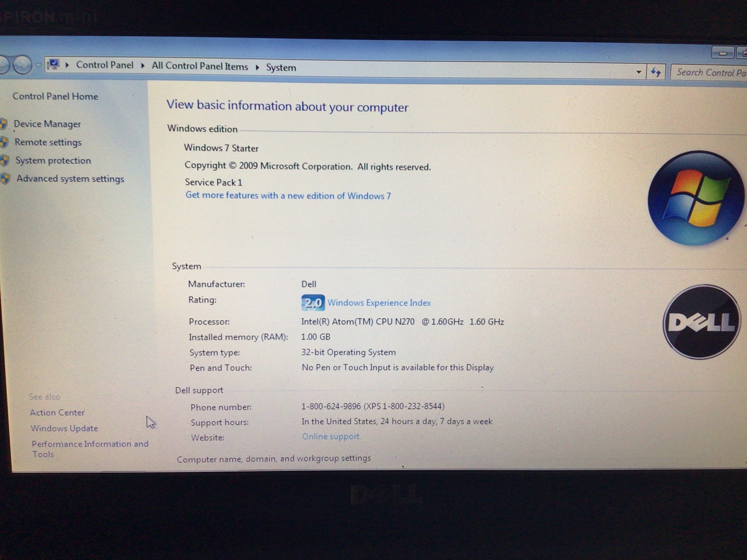This screenshot has height=560, width=747.
Task: Click shield icon beside System protection
Action: 5,160
